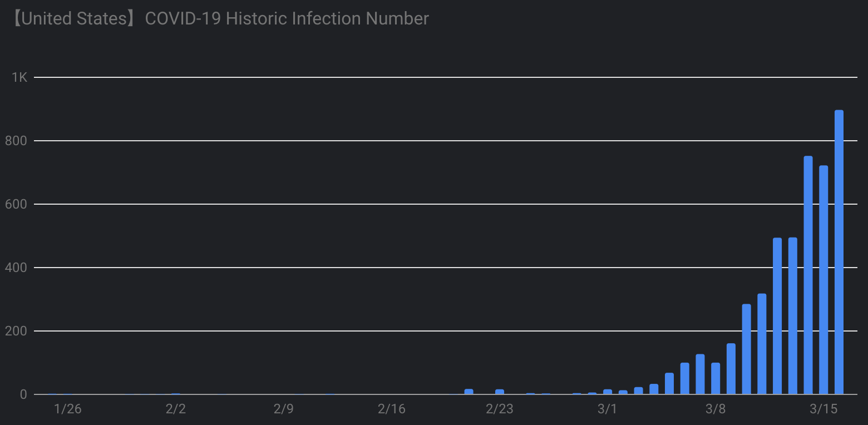Select the 3/11 bar near 320
Image resolution: width=868 pixels, height=425 pixels.
tap(762, 344)
